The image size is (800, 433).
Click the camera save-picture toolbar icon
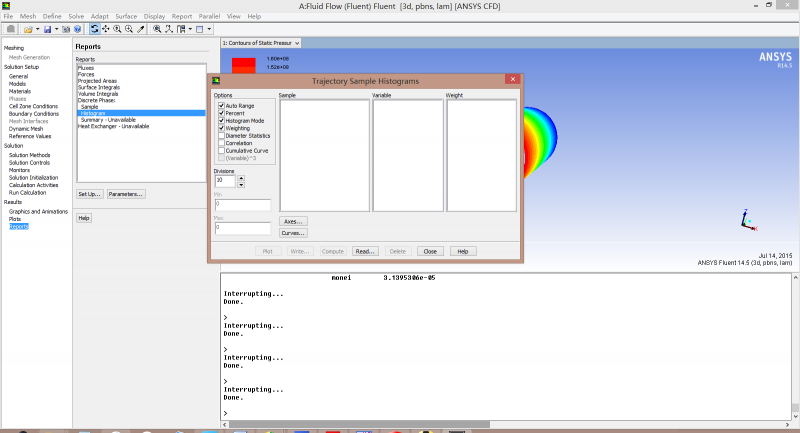click(66, 30)
